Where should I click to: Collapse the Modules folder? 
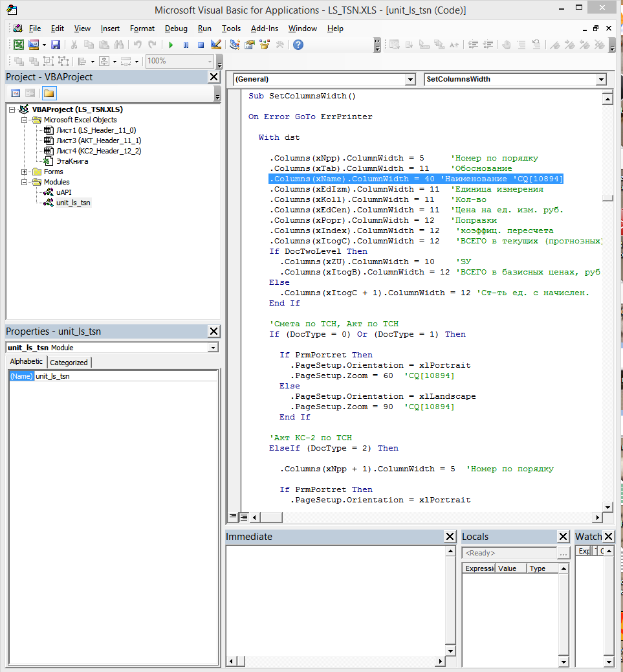25,182
